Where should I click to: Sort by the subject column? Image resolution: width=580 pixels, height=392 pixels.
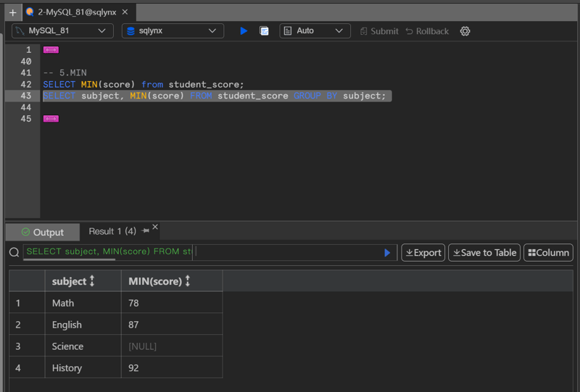(x=92, y=281)
